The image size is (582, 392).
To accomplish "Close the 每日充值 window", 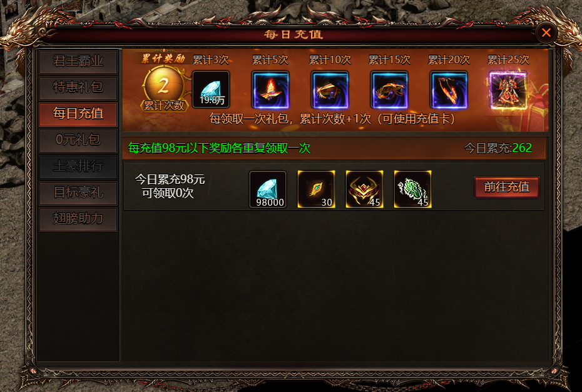I will pos(546,33).
